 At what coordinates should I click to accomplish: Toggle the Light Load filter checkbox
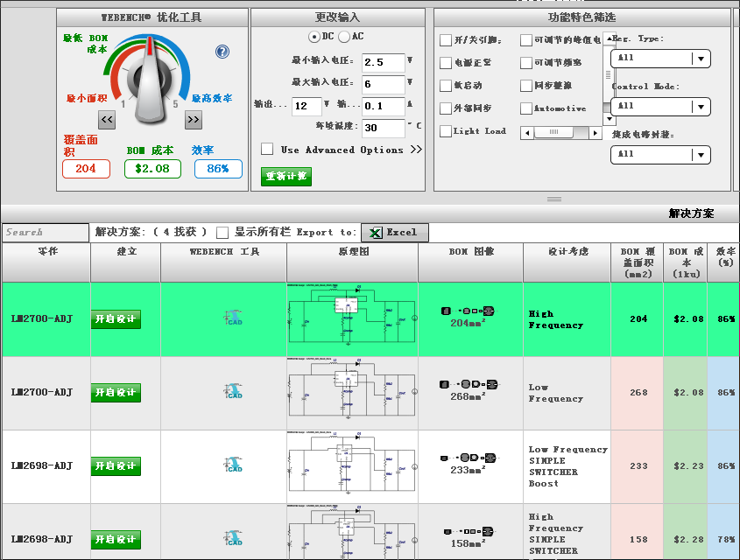[446, 130]
